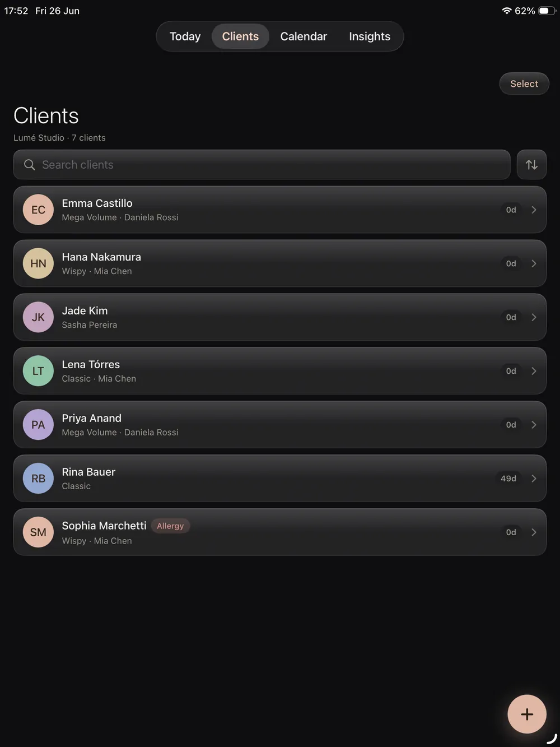Tap the "Lumé Studio · 7 clients" subtitle
The width and height of the screenshot is (560, 747).
[59, 138]
